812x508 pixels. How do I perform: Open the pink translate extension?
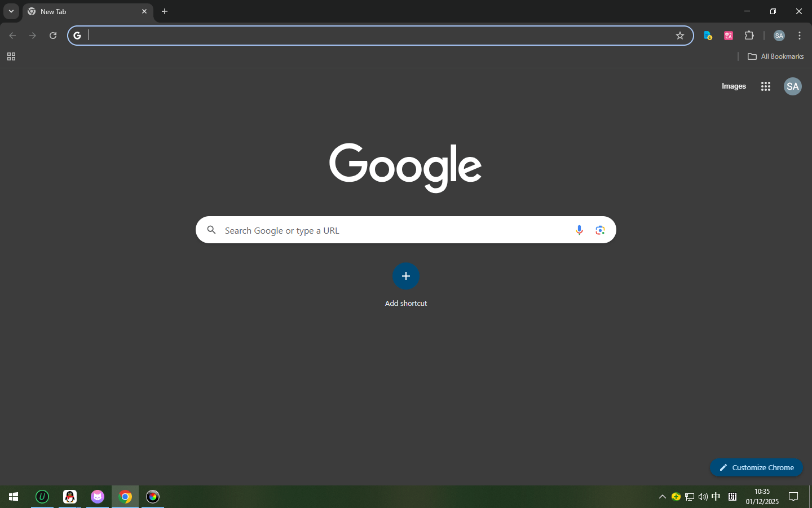click(729, 36)
